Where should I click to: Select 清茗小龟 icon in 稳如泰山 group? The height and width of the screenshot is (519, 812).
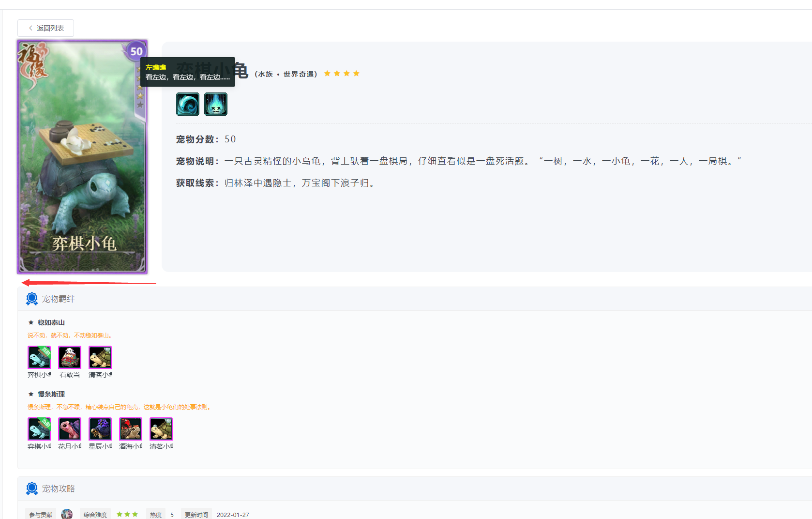point(100,357)
